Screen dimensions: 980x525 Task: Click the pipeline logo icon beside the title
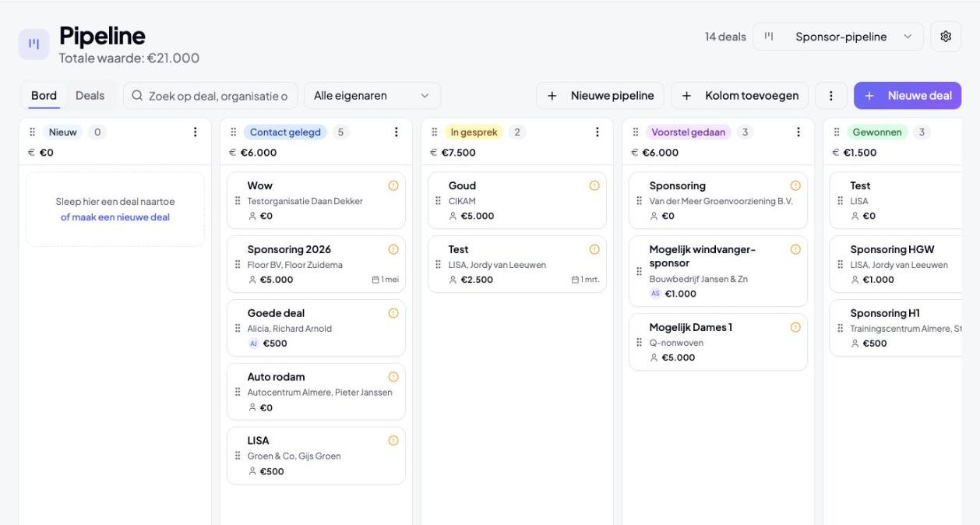click(x=34, y=44)
